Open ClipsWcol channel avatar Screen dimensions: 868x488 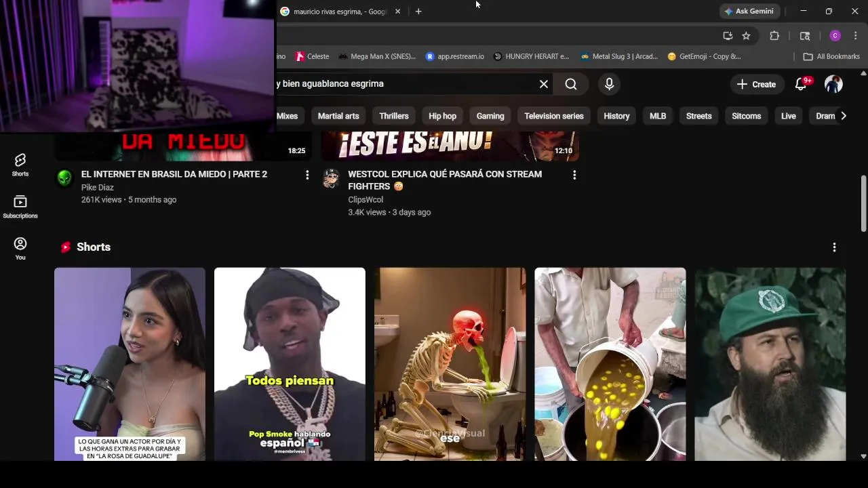331,178
